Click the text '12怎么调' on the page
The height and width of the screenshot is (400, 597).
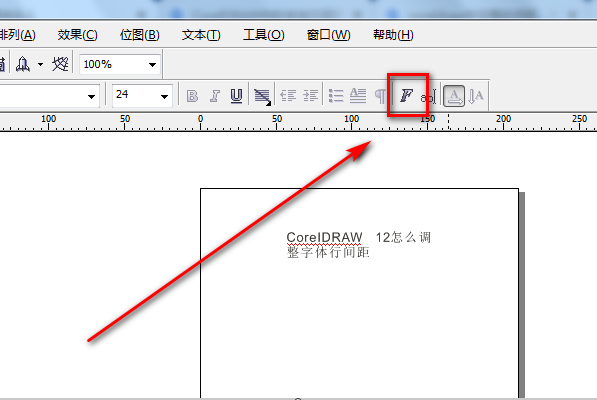coord(403,237)
